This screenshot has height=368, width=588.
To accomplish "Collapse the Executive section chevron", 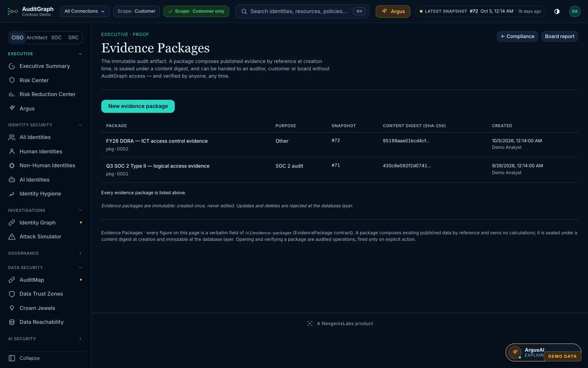I will [80, 54].
